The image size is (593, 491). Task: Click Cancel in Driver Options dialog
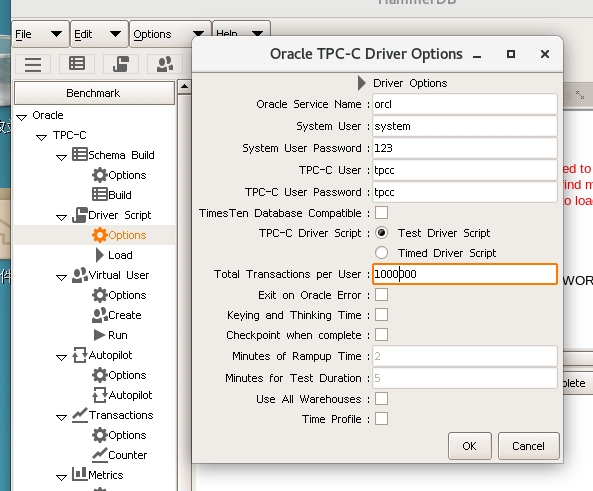(x=528, y=446)
